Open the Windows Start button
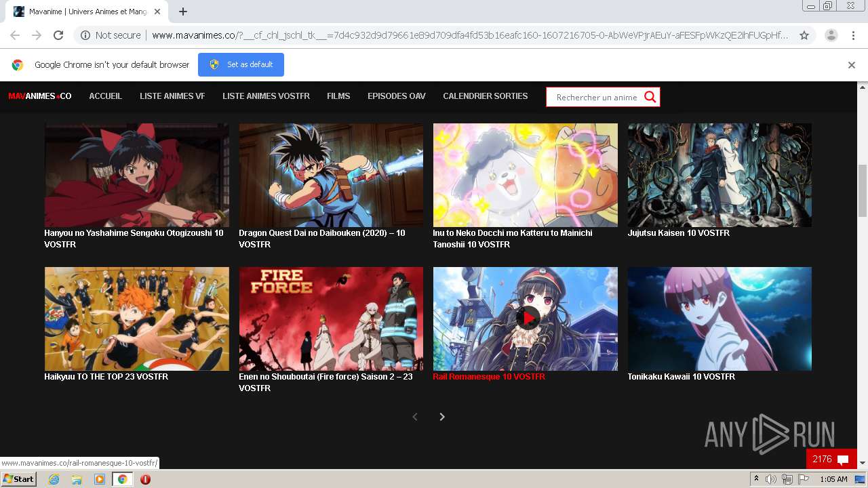The image size is (868, 488). pos(19,479)
